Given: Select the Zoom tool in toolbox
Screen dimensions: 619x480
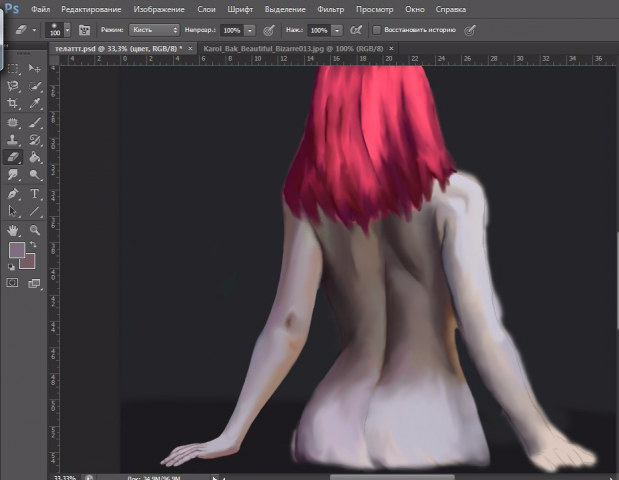Looking at the screenshot, I should pos(35,230).
